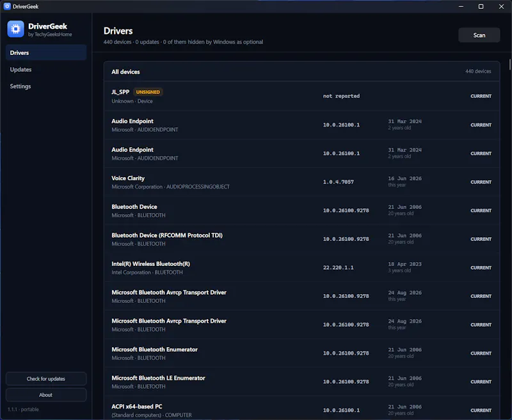Click 'by TechyGeeksHome' subtitle text
The image size is (512, 420).
(x=50, y=35)
